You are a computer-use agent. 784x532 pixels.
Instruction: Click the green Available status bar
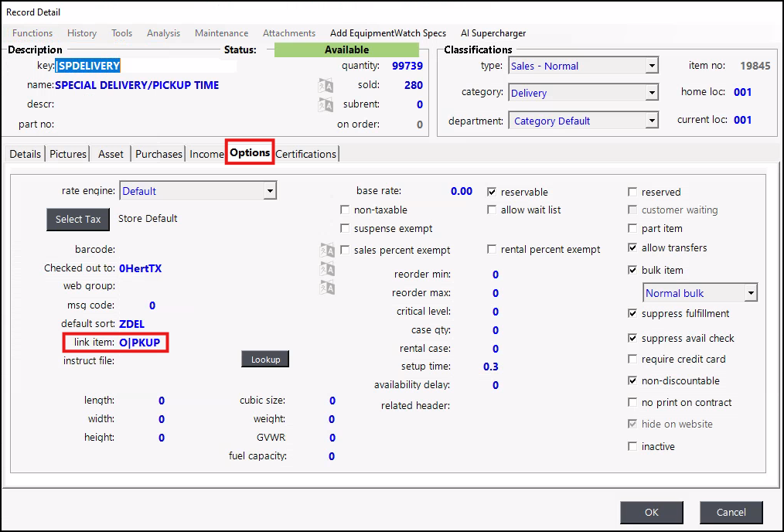(346, 50)
